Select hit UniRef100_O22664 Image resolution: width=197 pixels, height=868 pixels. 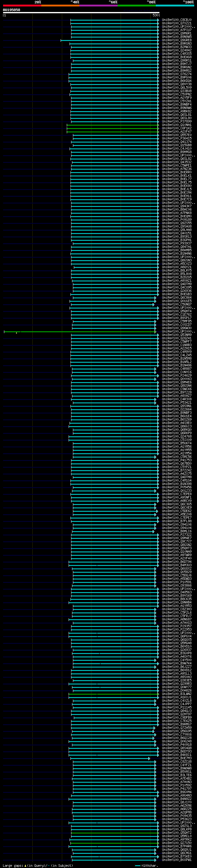177,410
